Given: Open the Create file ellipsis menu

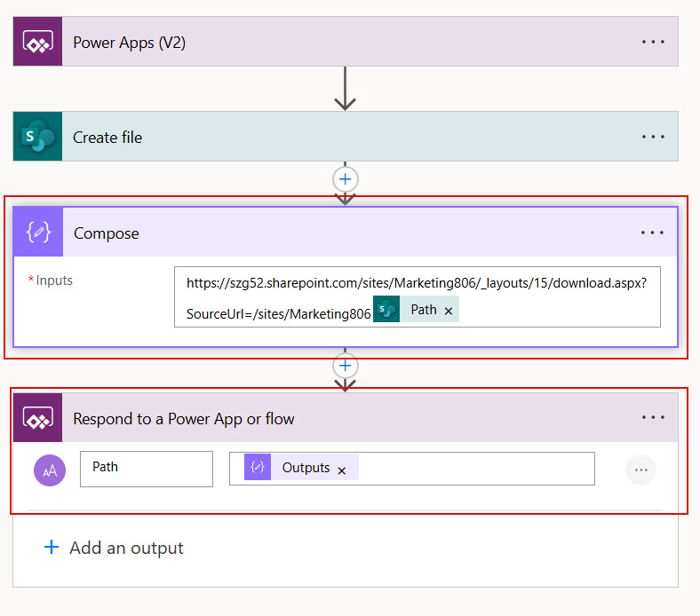Looking at the screenshot, I should tap(653, 137).
